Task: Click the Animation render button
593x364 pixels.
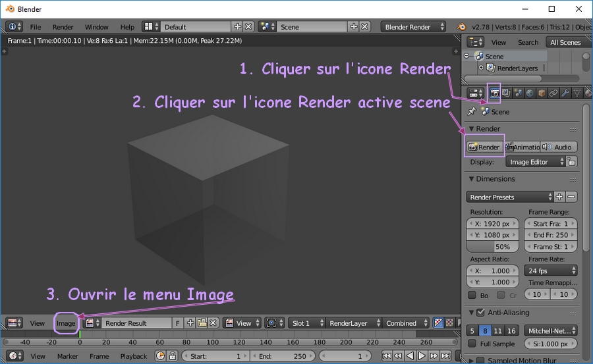Action: (x=522, y=147)
